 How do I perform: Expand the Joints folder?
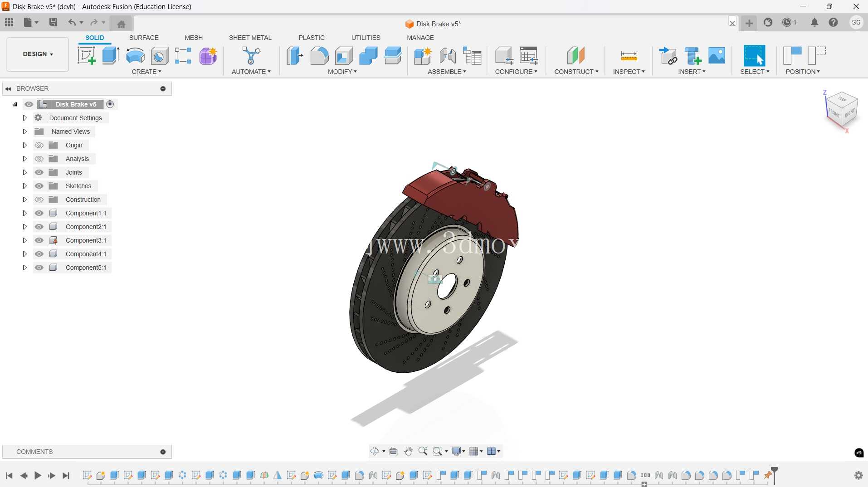25,172
